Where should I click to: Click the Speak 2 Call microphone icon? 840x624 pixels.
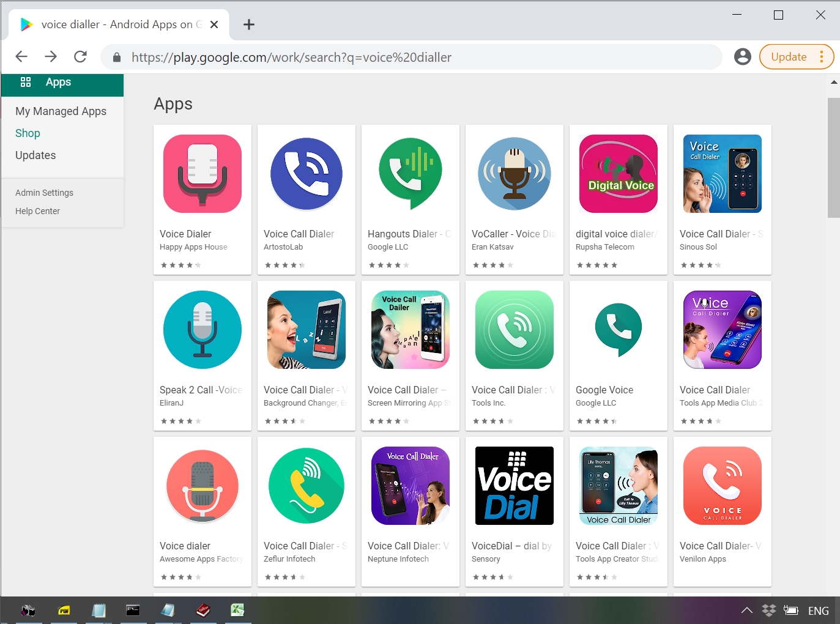pos(203,330)
